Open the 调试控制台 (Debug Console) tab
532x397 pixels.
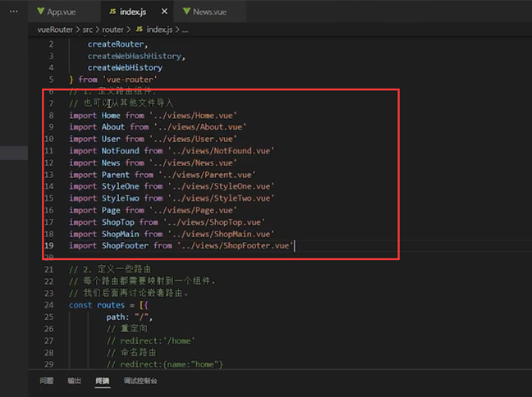click(x=140, y=381)
